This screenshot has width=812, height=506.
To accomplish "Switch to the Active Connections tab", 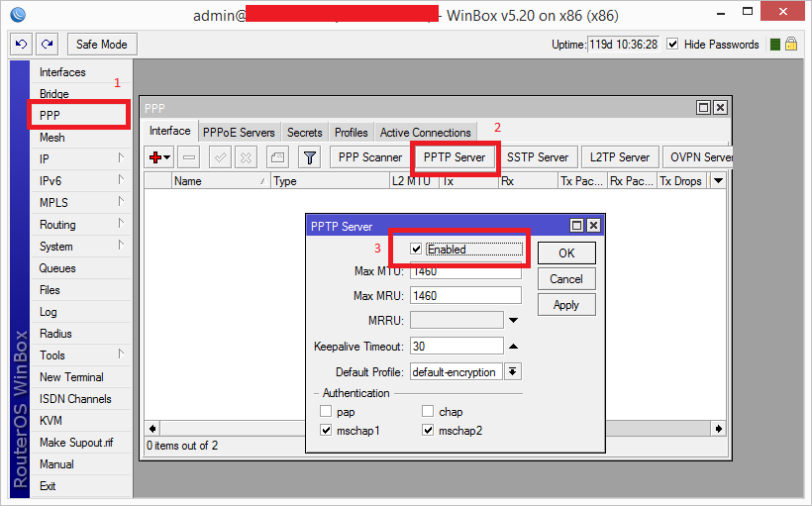I will (425, 133).
